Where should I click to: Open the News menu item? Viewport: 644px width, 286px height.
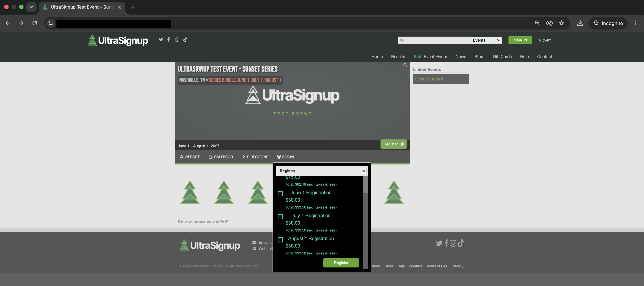461,57
